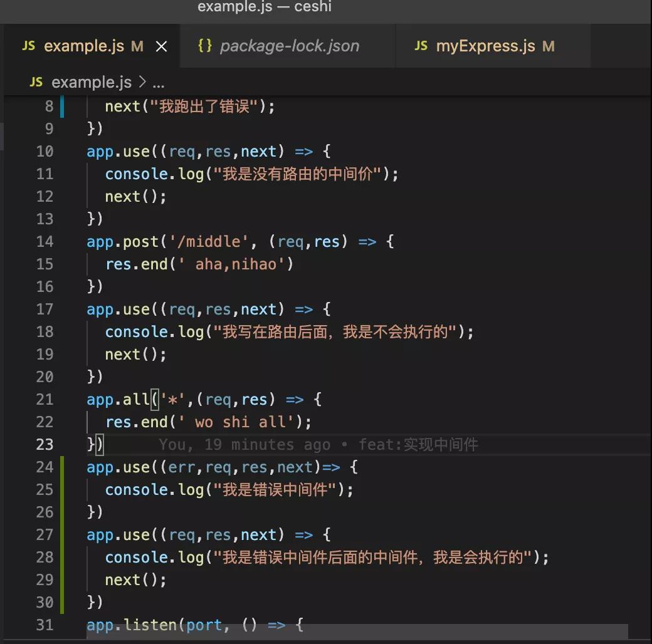652x644 pixels.
Task: Click the JS icon on example.js tab
Action: [29, 46]
